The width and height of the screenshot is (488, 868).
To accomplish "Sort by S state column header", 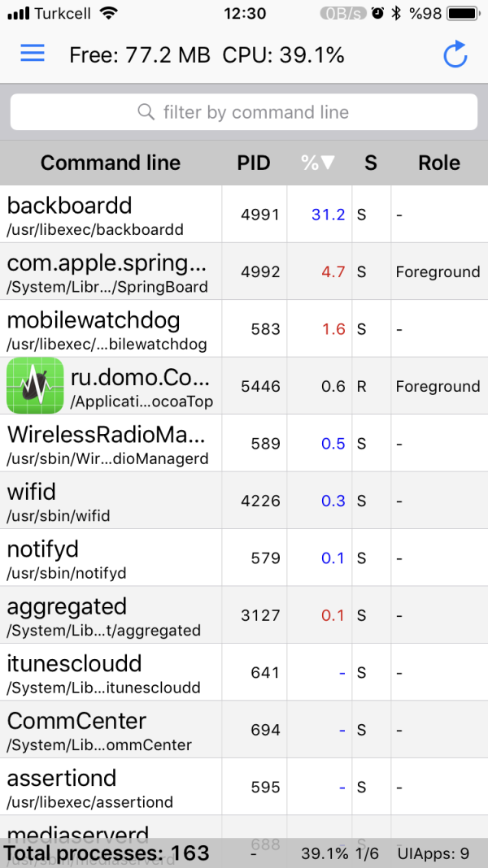I will (371, 163).
